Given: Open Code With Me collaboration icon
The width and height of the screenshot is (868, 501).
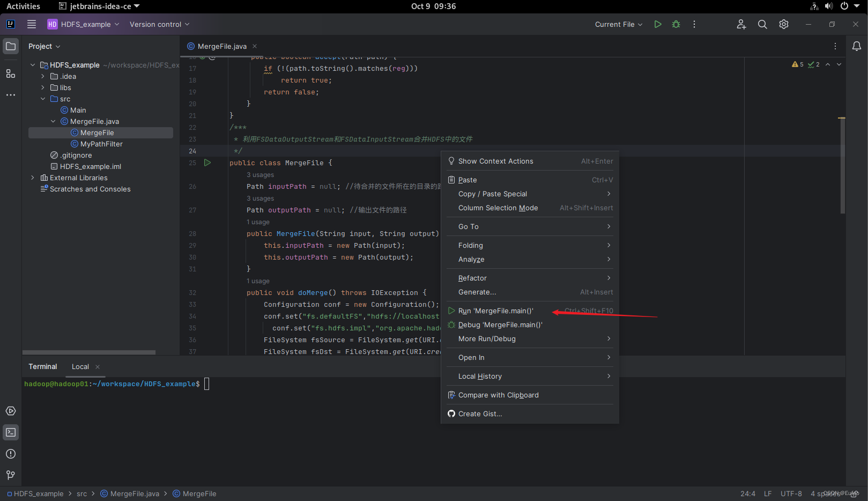Looking at the screenshot, I should pyautogui.click(x=741, y=24).
